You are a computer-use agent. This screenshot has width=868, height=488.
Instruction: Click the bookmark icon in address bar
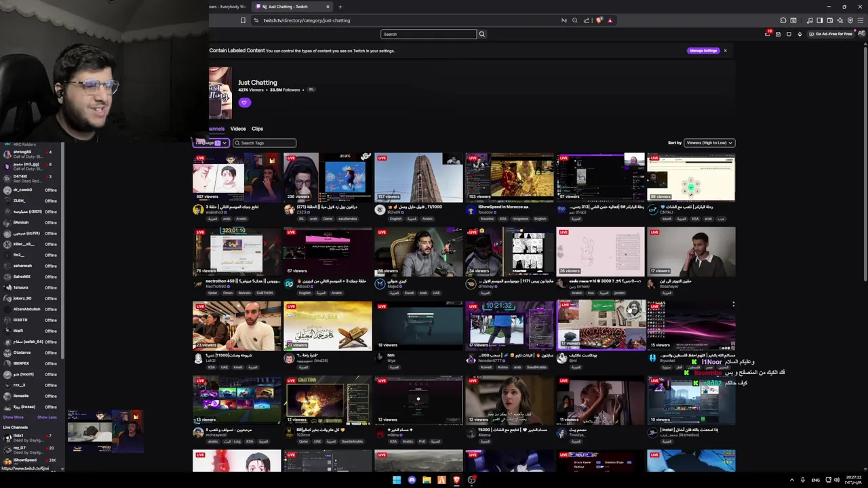(x=243, y=20)
